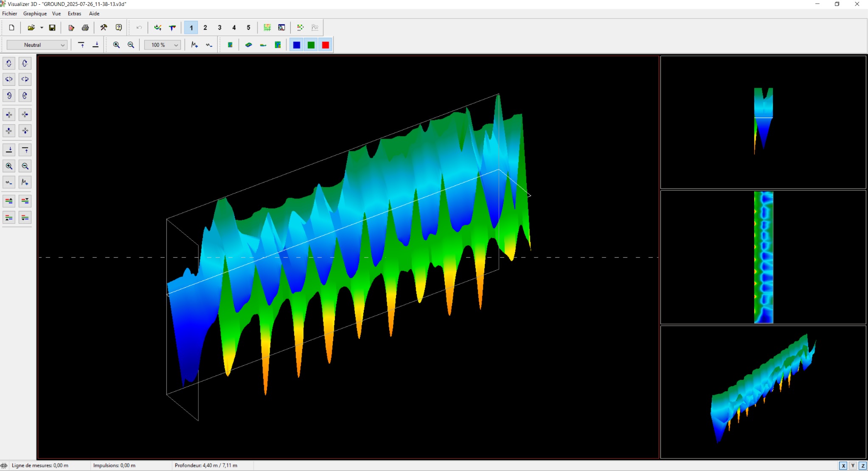The height and width of the screenshot is (471, 868).
Task: Open preferences with hammer tools icon
Action: tap(104, 28)
